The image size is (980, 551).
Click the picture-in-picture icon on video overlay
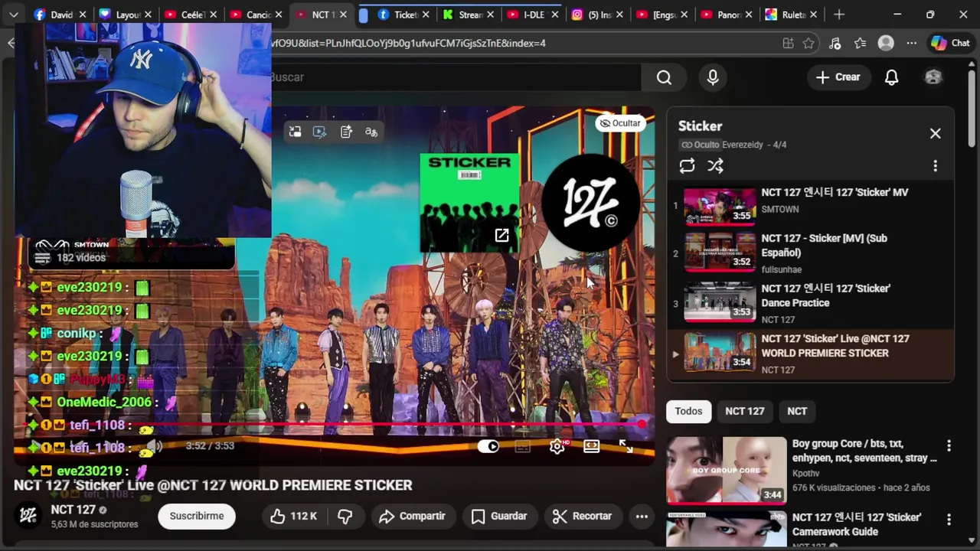(x=295, y=132)
